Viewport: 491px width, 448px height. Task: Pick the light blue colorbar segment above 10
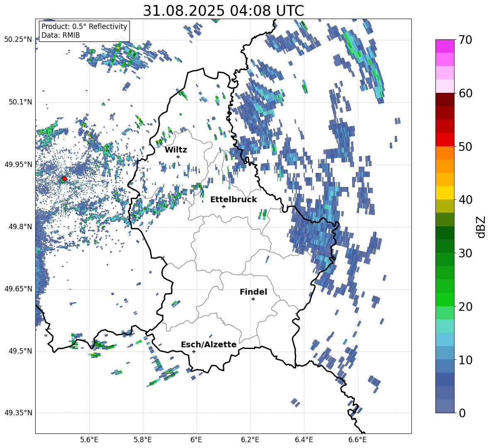click(445, 340)
